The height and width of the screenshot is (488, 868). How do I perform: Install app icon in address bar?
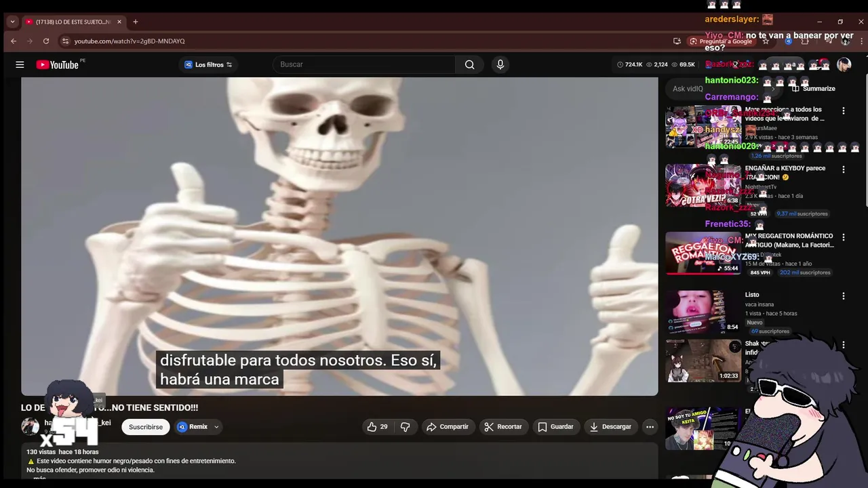coord(677,41)
